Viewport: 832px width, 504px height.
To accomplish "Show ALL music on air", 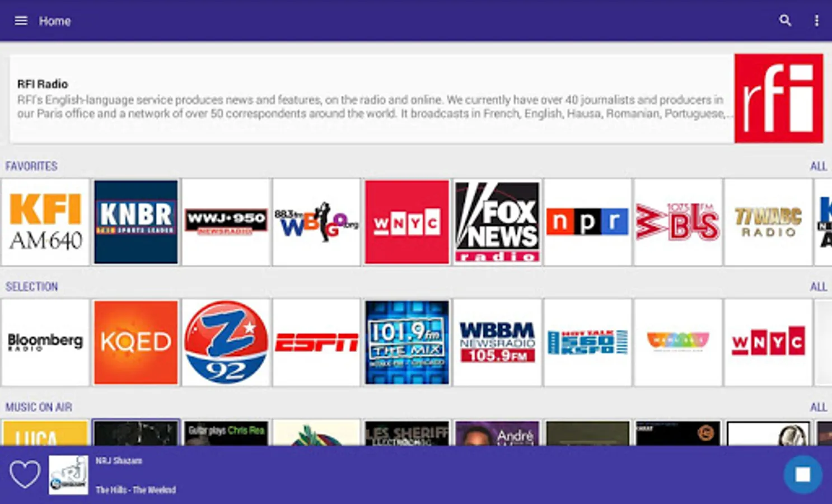I will (818, 407).
